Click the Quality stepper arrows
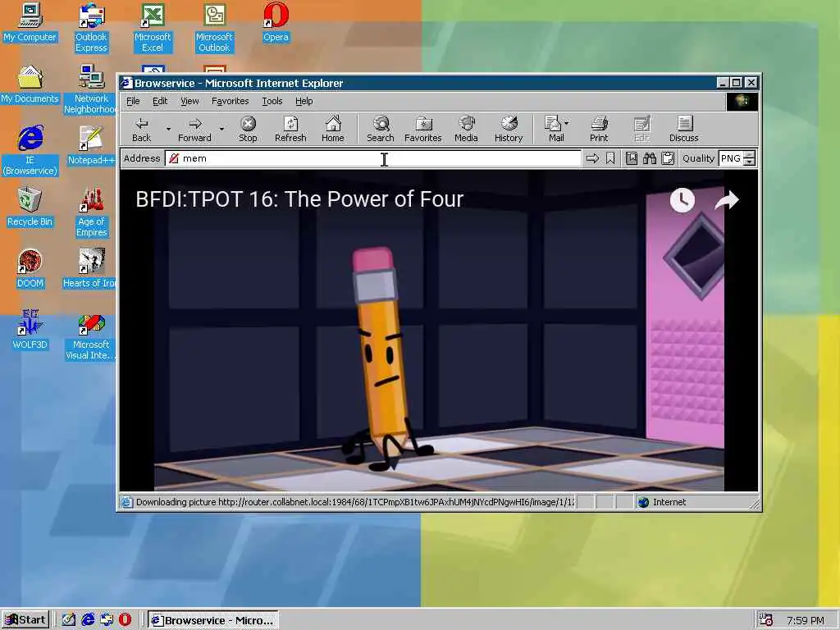840x630 pixels. pyautogui.click(x=750, y=158)
